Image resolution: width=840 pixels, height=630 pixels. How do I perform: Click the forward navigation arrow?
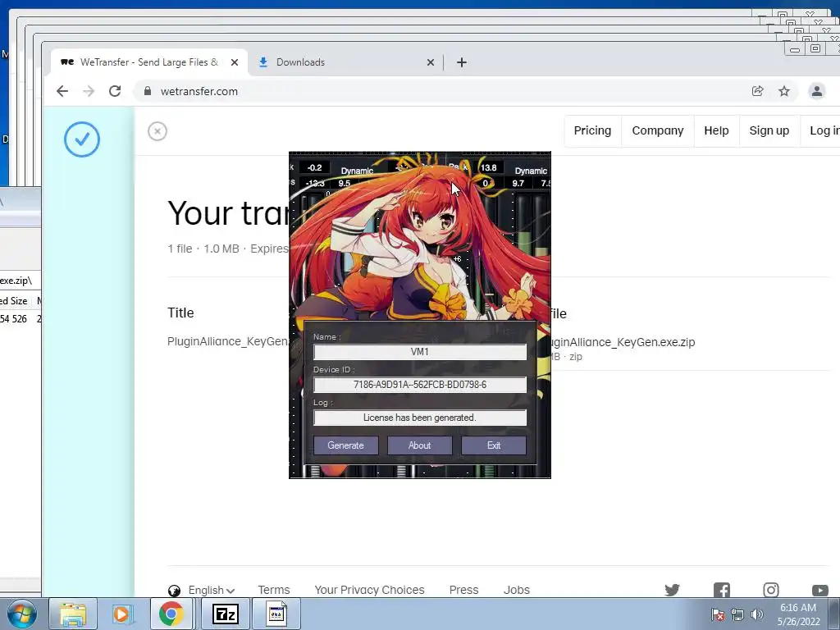(x=89, y=91)
